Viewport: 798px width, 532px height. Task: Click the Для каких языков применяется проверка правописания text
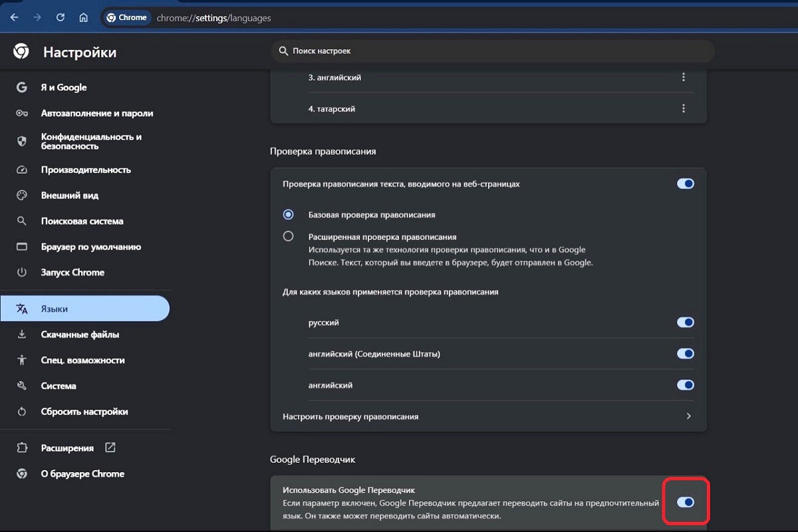click(390, 292)
